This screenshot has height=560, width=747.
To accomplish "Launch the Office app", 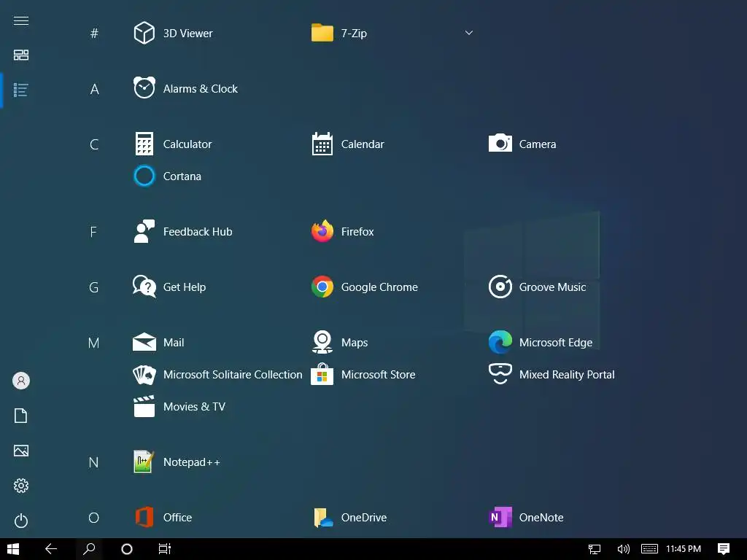I will pyautogui.click(x=163, y=518).
